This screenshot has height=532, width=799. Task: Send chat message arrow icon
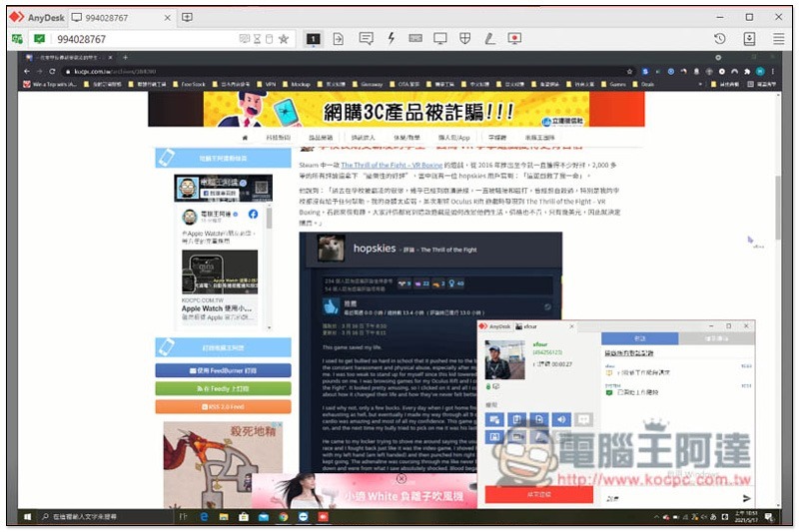click(746, 498)
